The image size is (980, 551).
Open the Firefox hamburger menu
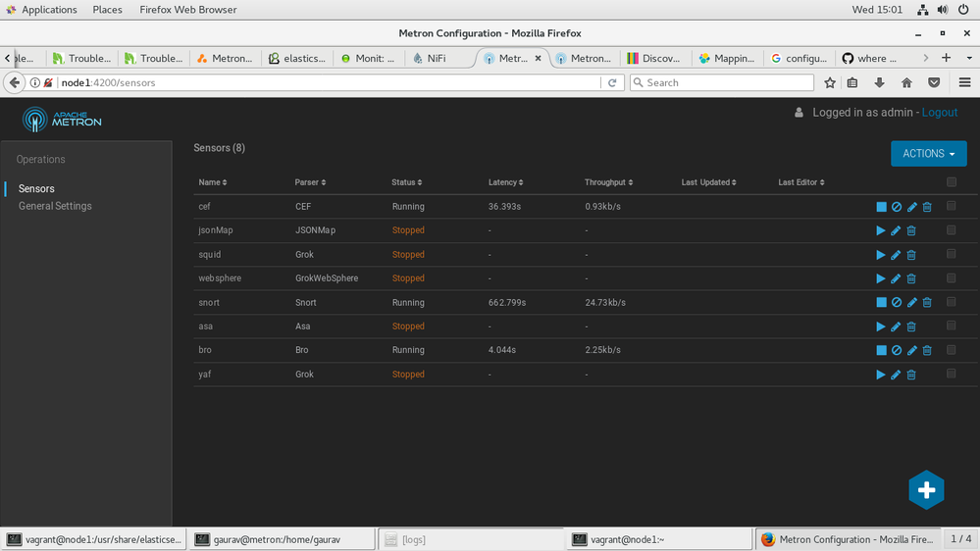[x=965, y=82]
